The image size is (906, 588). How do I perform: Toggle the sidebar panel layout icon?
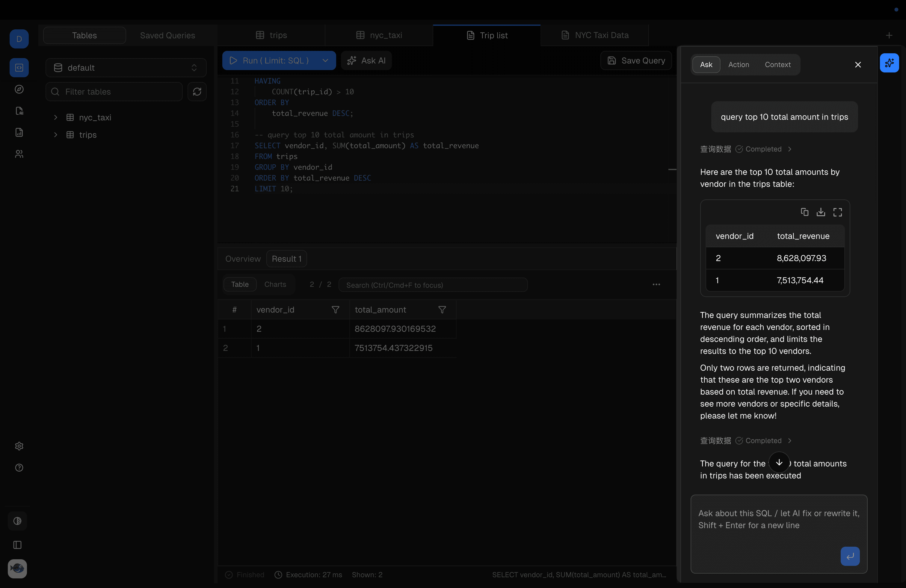17,545
